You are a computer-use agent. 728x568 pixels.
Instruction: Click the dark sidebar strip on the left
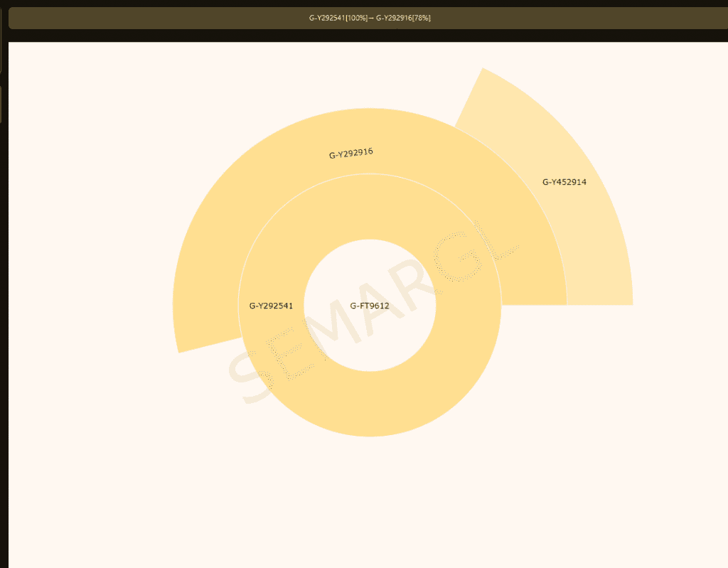[x=3, y=284]
